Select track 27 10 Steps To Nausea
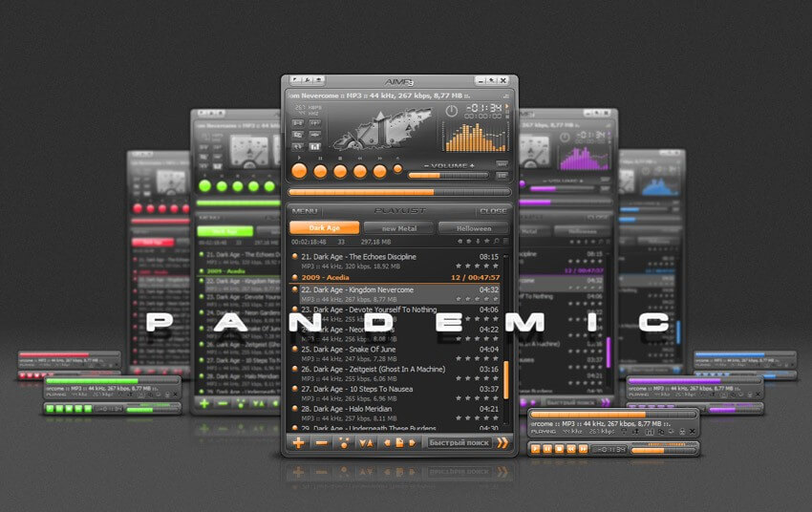 [395, 394]
